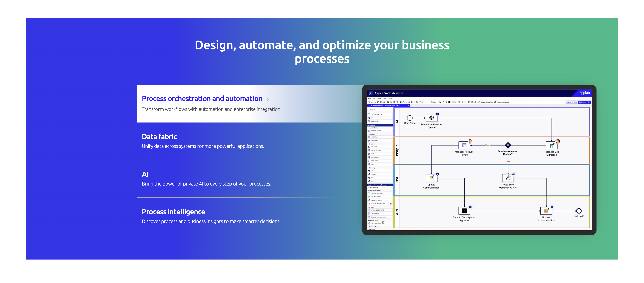The height and width of the screenshot is (283, 644).
Task: Collapse the Gateways group
Action: pos(372,168)
